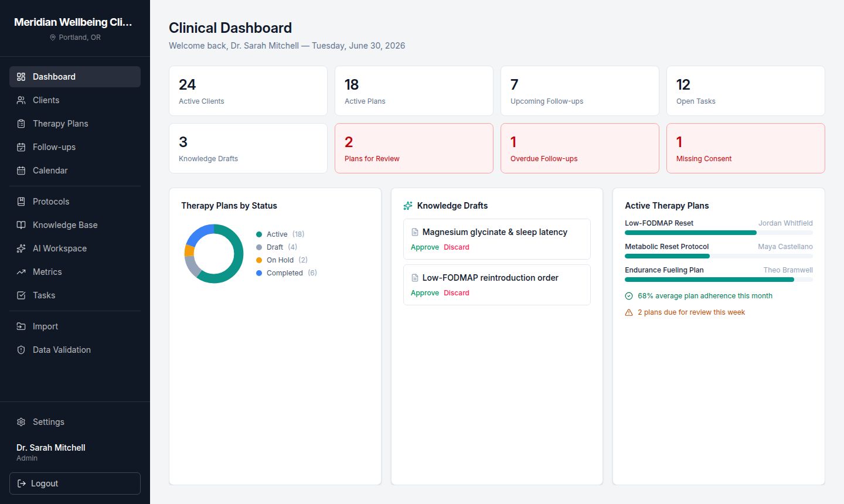Open the Active Clients stat card

click(x=248, y=91)
